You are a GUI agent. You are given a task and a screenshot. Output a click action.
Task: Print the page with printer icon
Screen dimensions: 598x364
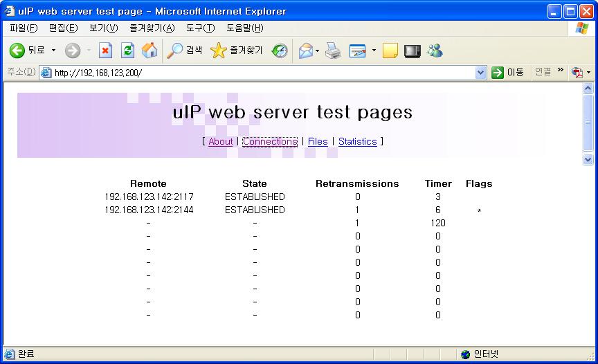333,51
